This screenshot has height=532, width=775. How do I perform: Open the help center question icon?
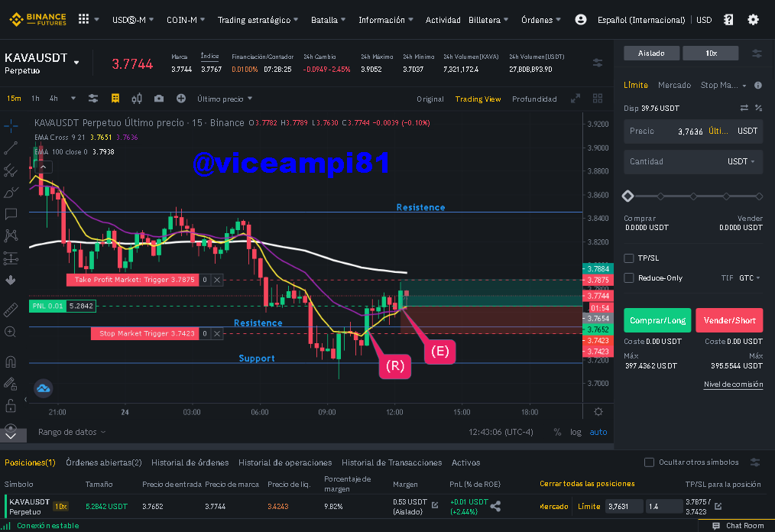click(x=728, y=20)
